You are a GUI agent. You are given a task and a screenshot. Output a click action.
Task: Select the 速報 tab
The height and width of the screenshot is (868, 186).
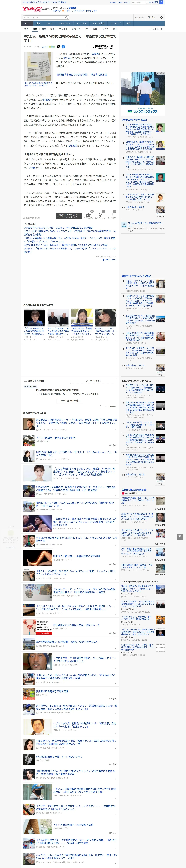click(38, 24)
